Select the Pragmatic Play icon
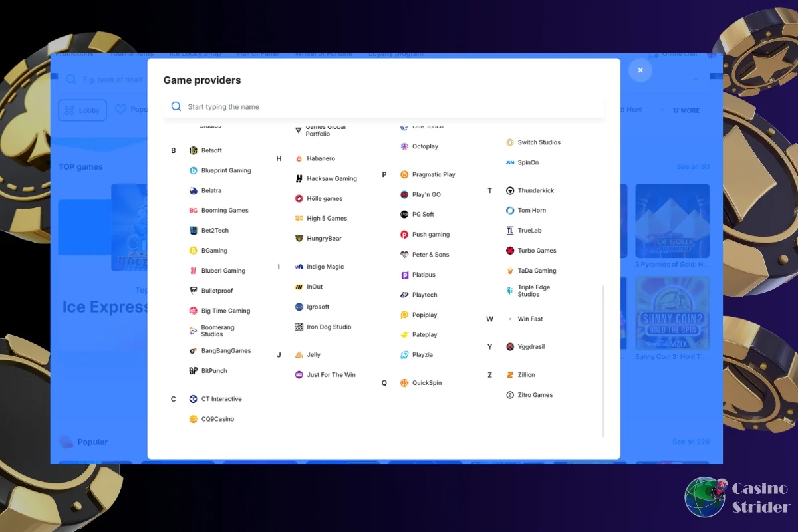Viewport: 798px width, 532px height. point(404,175)
